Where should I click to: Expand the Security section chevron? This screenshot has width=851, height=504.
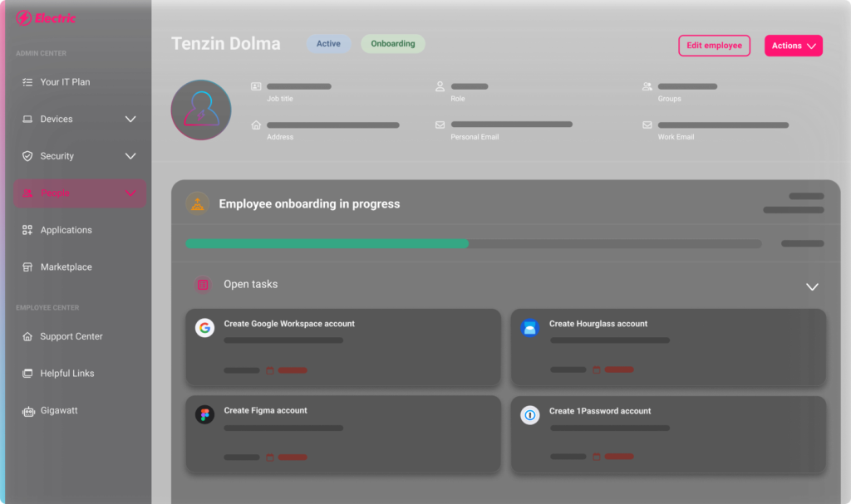click(130, 156)
